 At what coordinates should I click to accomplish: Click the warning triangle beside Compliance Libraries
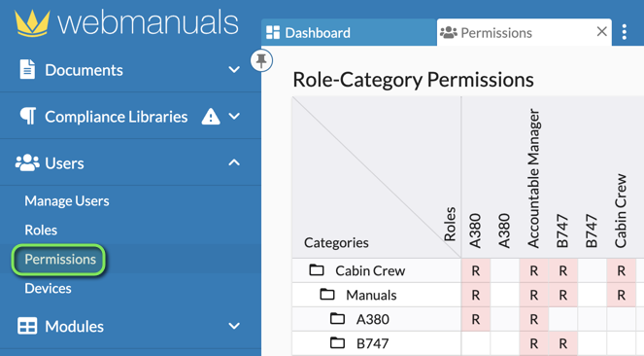point(211,117)
